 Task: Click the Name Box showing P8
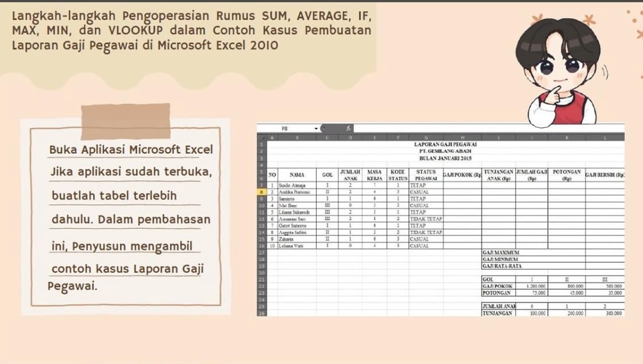tap(285, 128)
